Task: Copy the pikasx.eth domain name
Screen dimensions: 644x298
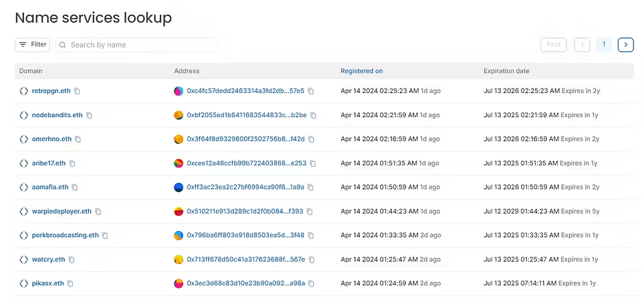Action: (x=70, y=284)
